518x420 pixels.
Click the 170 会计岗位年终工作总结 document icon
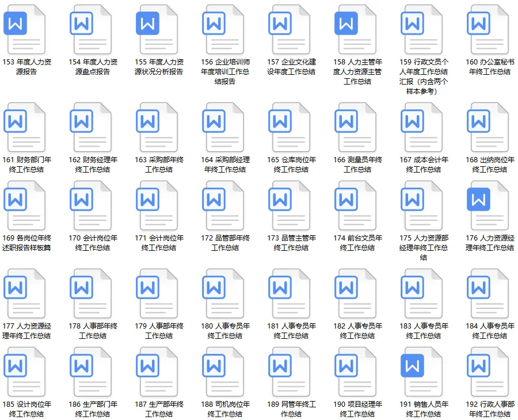(90, 205)
